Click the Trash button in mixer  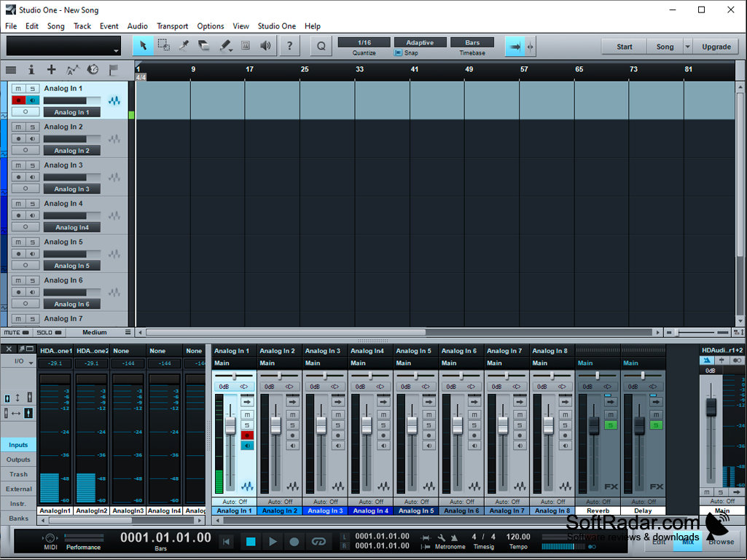[x=18, y=474]
